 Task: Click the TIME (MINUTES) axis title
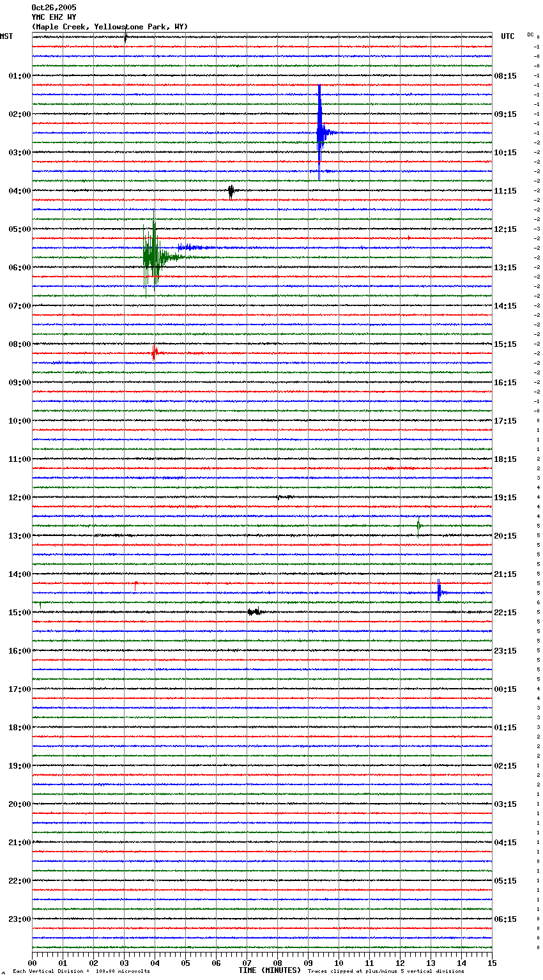270,970
